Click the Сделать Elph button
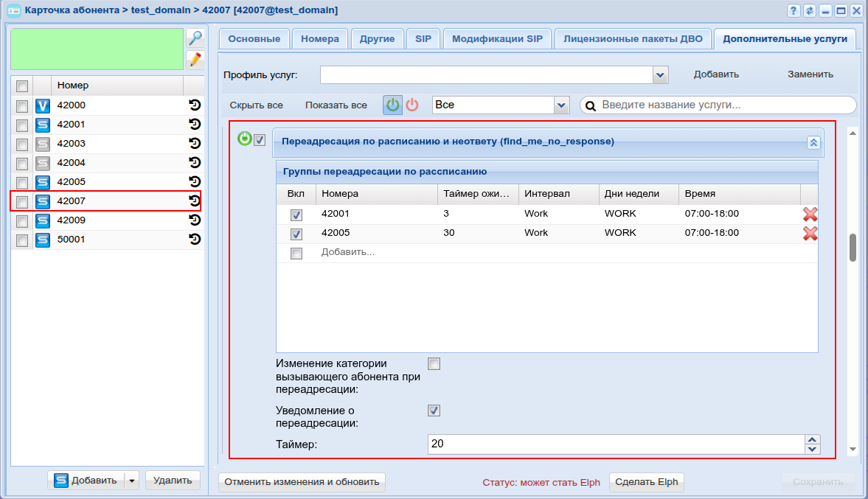 point(646,482)
